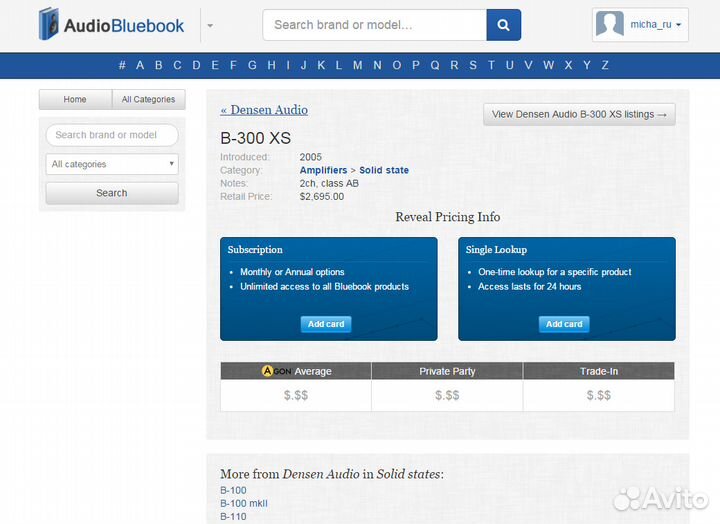Click the hidden Private Party price $.$$
The image size is (720, 524).
pyautogui.click(x=447, y=395)
